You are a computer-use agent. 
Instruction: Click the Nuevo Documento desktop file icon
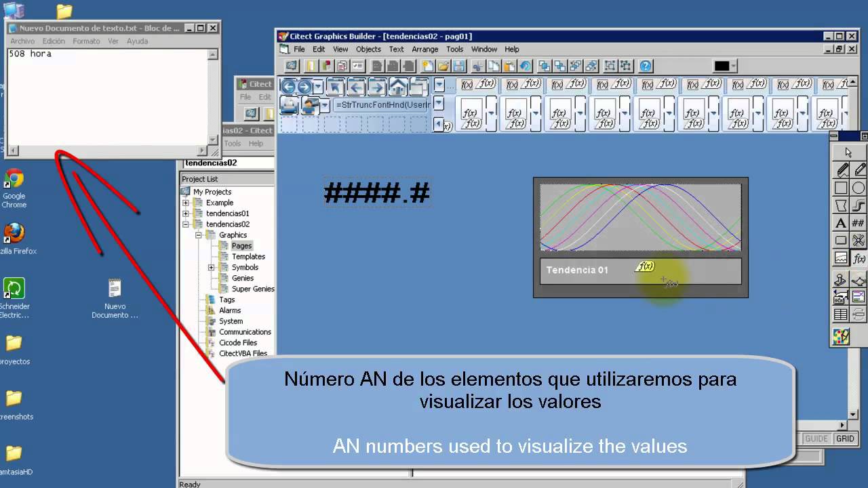115,299
